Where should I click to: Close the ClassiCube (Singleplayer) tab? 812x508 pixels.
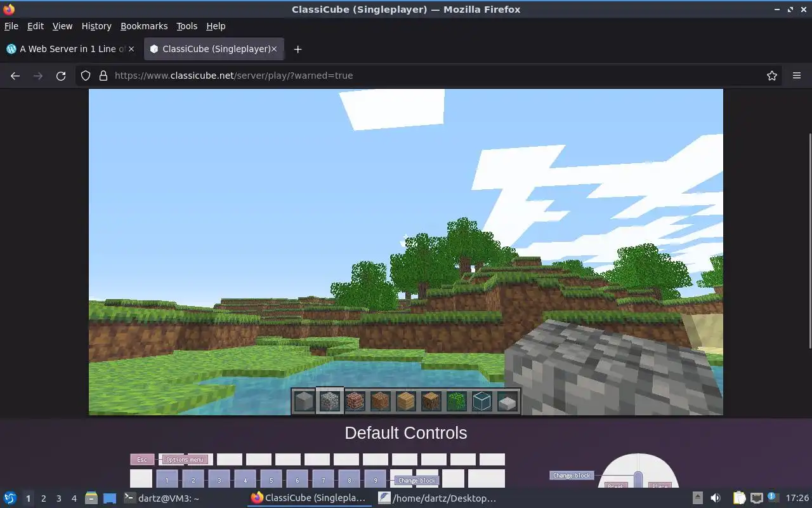click(274, 49)
